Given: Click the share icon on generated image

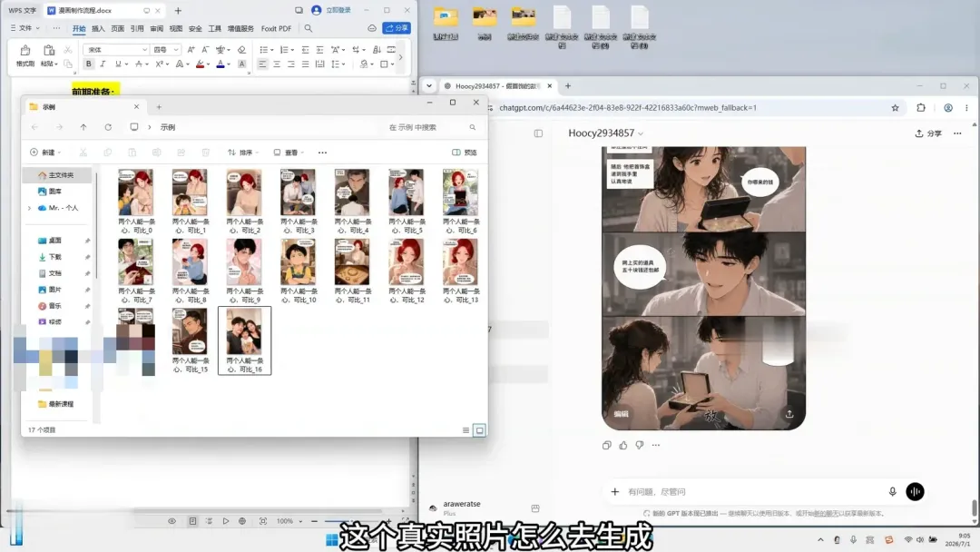Looking at the screenshot, I should tap(789, 414).
